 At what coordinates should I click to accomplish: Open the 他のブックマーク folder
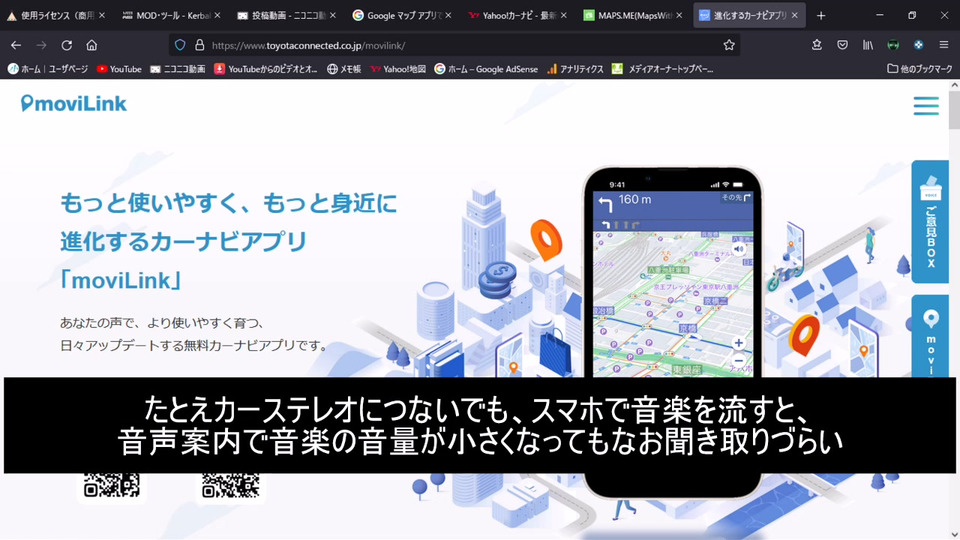(920, 69)
